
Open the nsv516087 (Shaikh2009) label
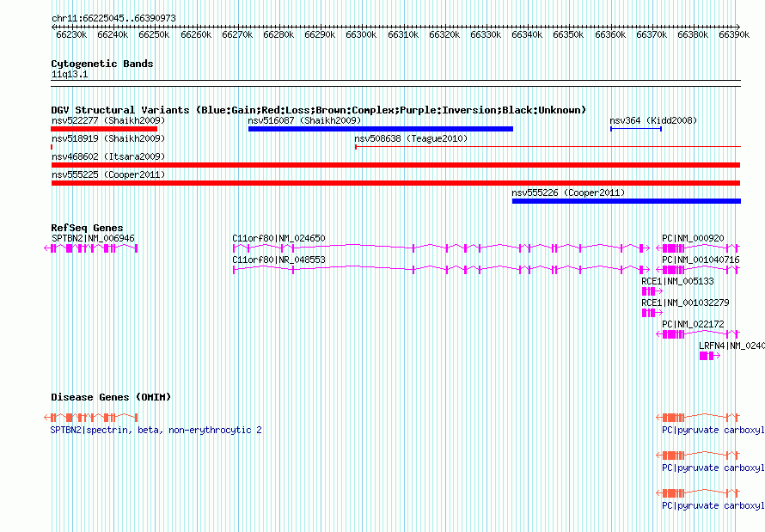click(304, 120)
